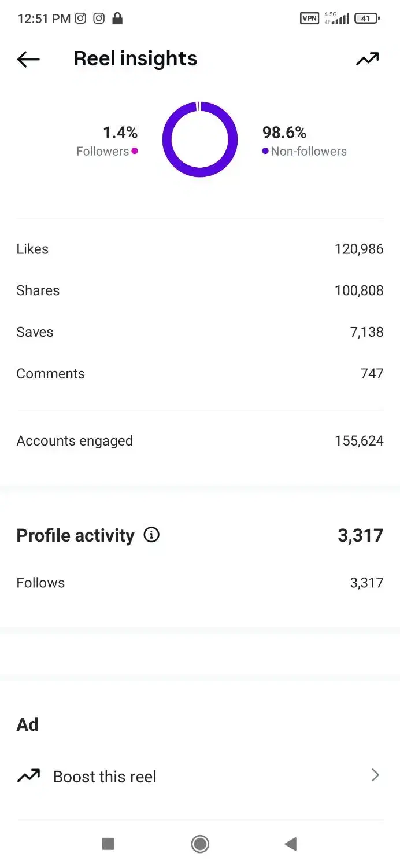Tap the Reel insights title

[x=135, y=58]
